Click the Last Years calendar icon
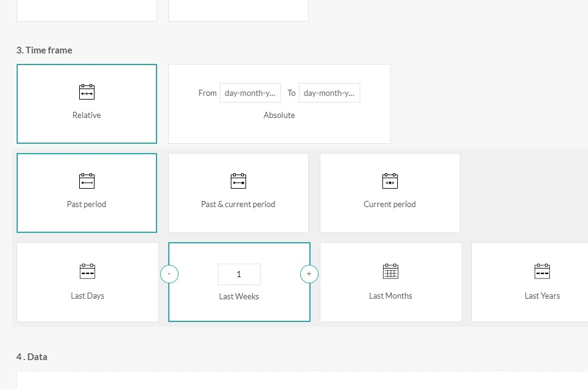Viewport: 588px width, 389px height. click(x=542, y=271)
